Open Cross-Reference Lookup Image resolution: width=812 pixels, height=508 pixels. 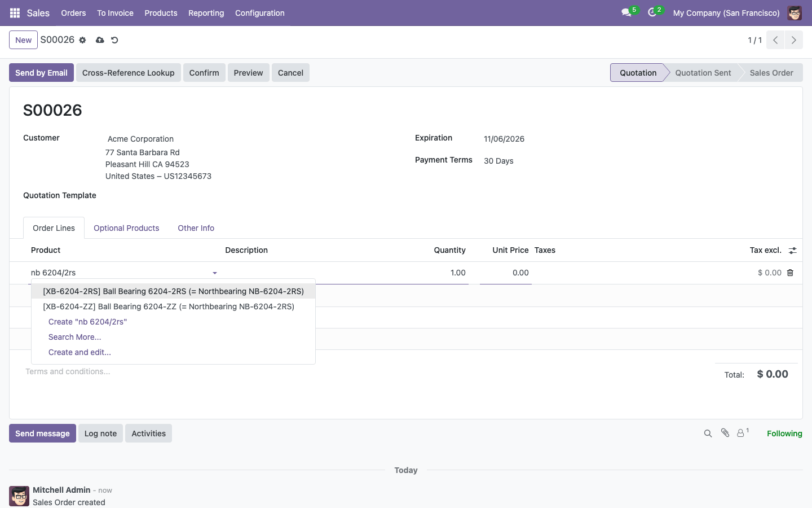point(129,73)
